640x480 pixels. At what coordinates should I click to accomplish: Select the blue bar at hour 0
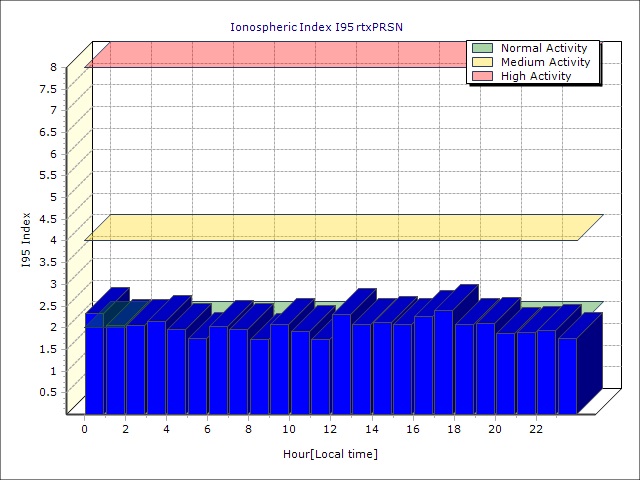94,368
